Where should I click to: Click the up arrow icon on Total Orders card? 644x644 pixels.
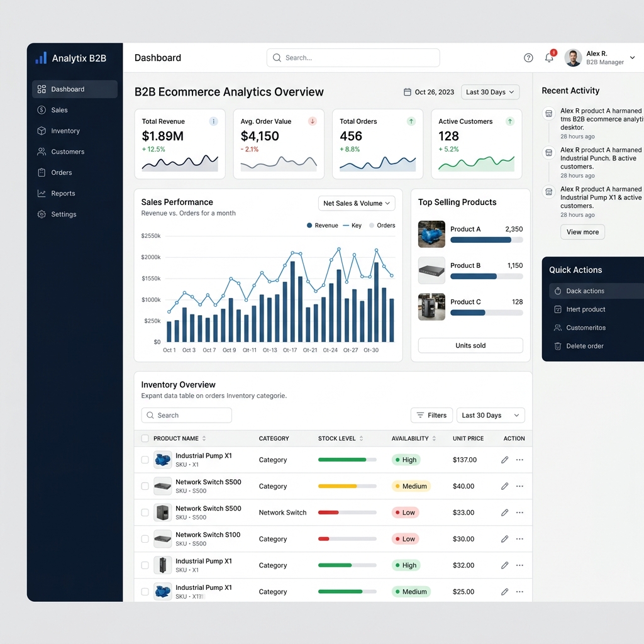411,121
